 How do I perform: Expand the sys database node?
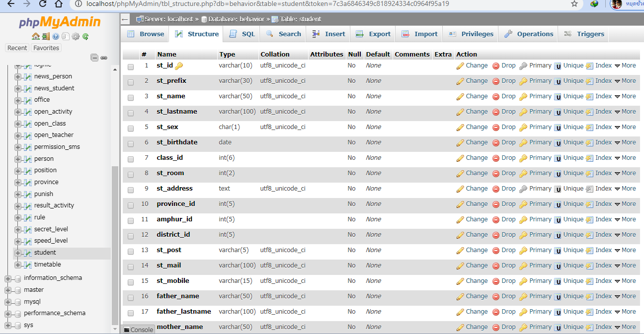coord(8,326)
